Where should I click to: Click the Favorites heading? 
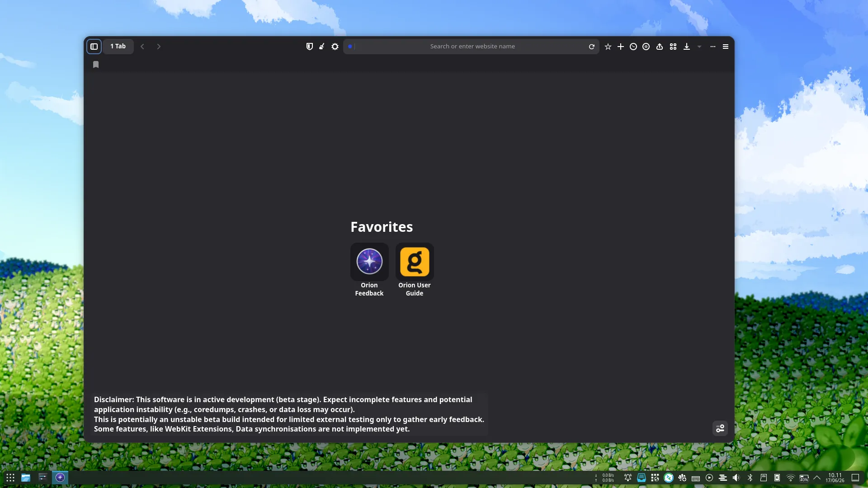coord(382,227)
